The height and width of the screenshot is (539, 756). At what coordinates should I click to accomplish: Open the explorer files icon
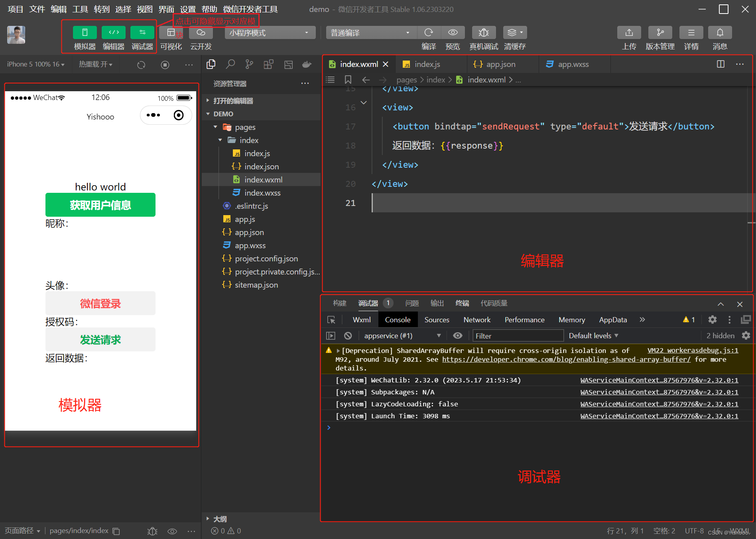pyautogui.click(x=211, y=64)
